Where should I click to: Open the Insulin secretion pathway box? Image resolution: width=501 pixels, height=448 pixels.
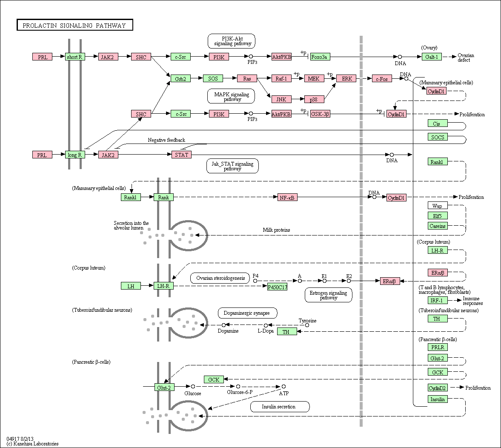[x=280, y=407]
